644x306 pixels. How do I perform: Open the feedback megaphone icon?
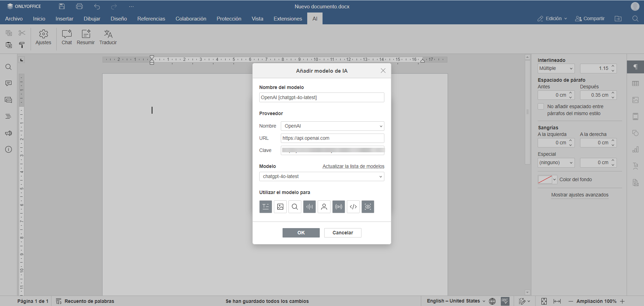click(x=9, y=133)
